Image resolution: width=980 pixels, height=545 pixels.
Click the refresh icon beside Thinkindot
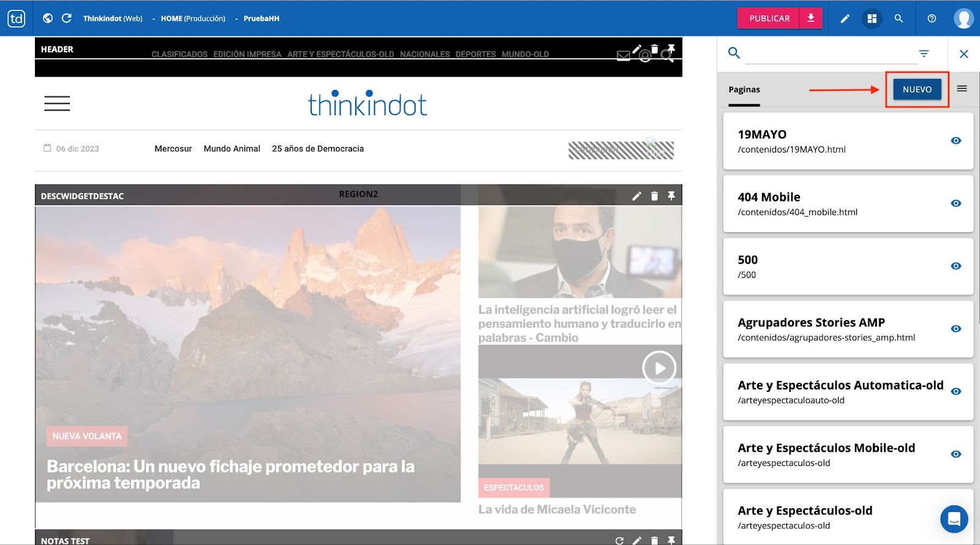tap(67, 18)
